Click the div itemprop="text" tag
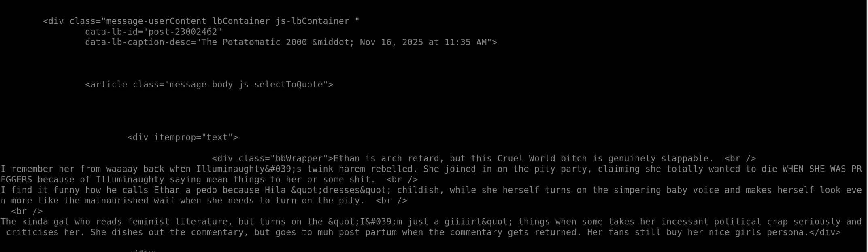Viewport: 868px width, 252px height. point(183,138)
